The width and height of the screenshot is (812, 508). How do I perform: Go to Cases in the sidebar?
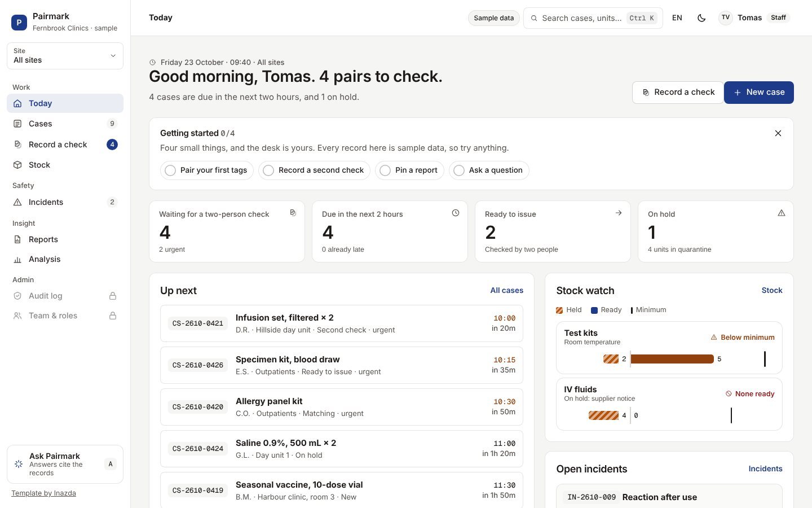pyautogui.click(x=65, y=124)
